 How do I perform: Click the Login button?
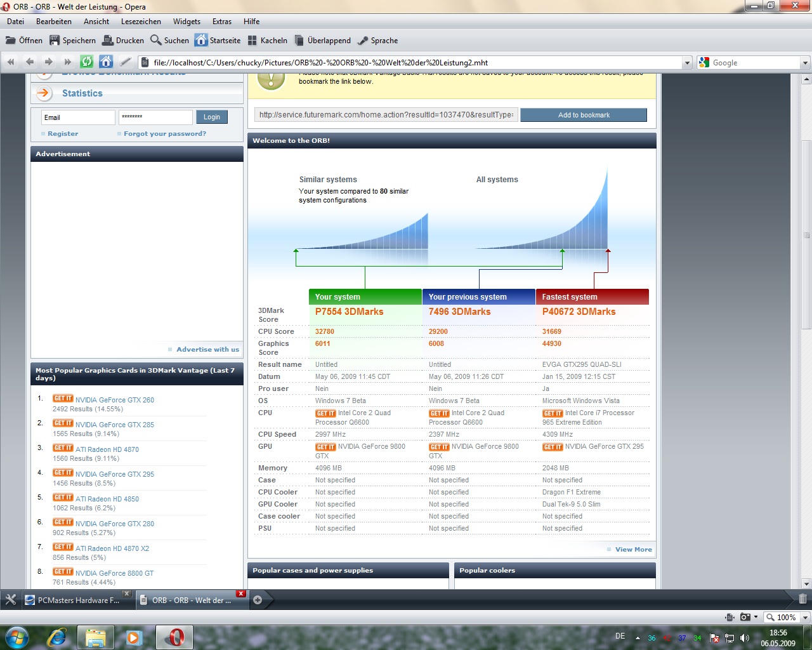[212, 117]
